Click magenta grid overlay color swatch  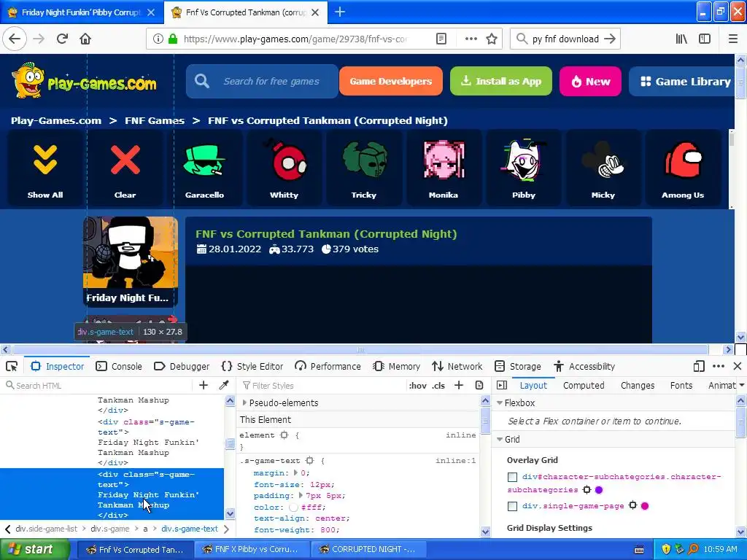645,506
